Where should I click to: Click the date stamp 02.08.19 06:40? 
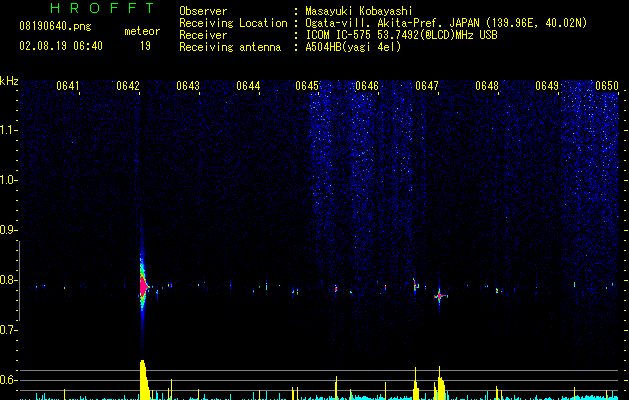(61, 46)
